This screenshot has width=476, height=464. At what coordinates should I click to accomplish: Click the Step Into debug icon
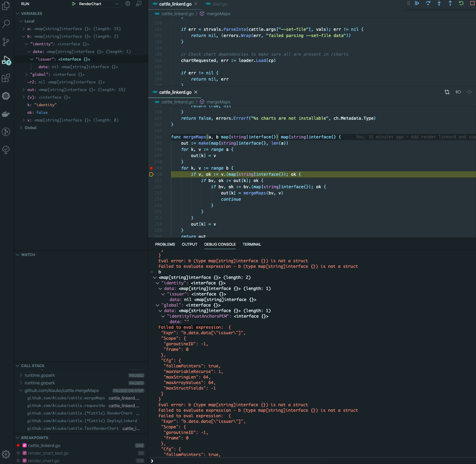point(439,3)
